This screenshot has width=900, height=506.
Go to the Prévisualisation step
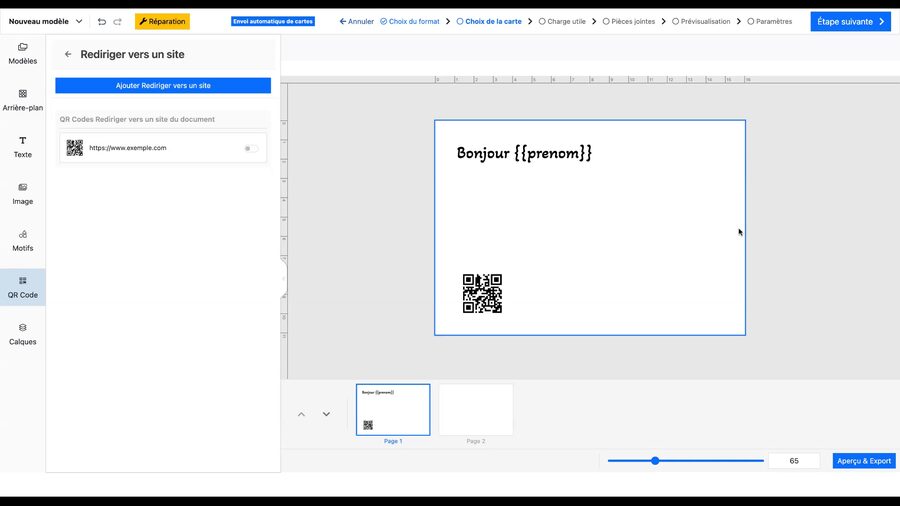[x=701, y=21]
